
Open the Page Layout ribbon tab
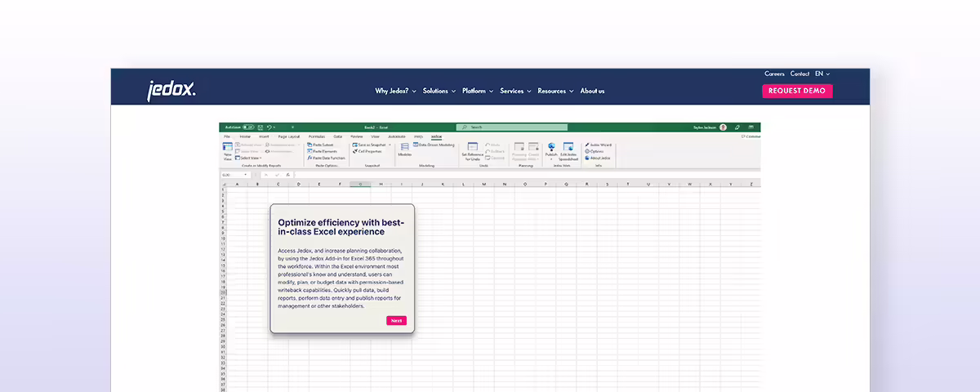(x=288, y=136)
